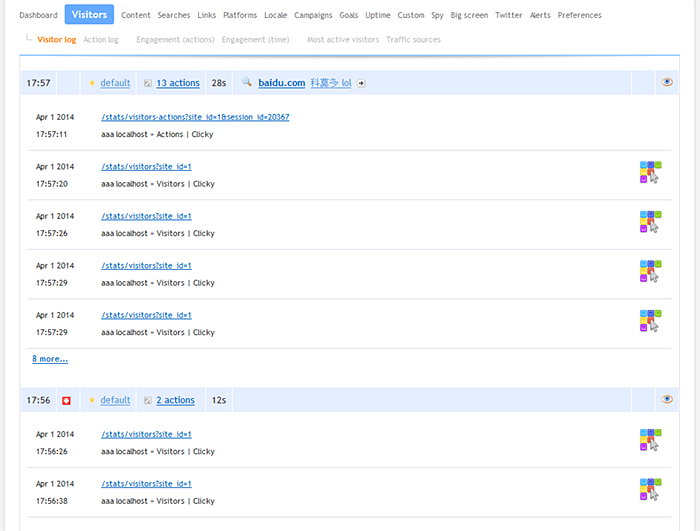
Task: Click the default link in the 17:56 session
Action: (x=115, y=400)
